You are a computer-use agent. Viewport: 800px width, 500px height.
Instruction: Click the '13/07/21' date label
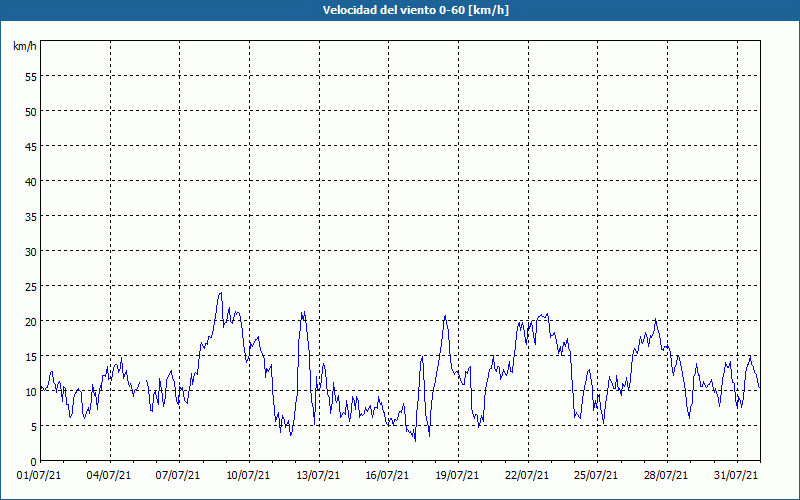click(x=318, y=476)
